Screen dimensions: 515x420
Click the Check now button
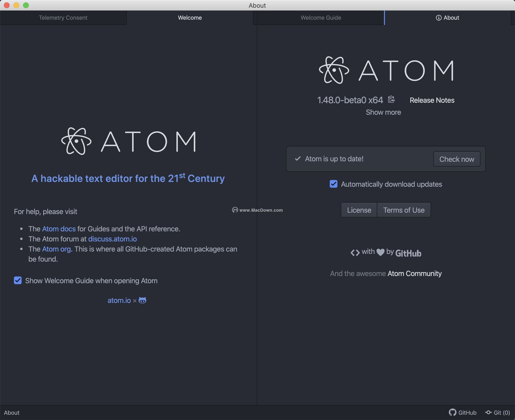[457, 159]
